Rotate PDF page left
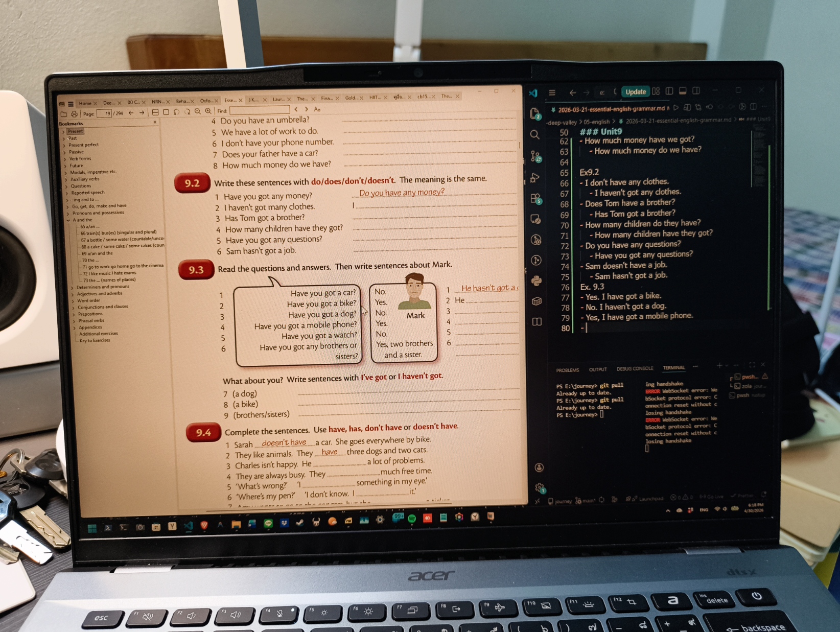The image size is (840, 632). coord(176,112)
